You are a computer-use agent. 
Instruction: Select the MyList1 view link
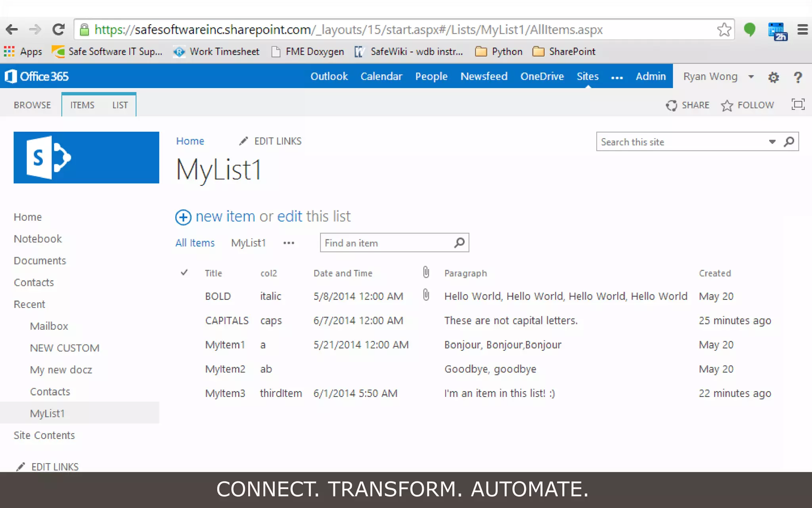click(x=248, y=243)
